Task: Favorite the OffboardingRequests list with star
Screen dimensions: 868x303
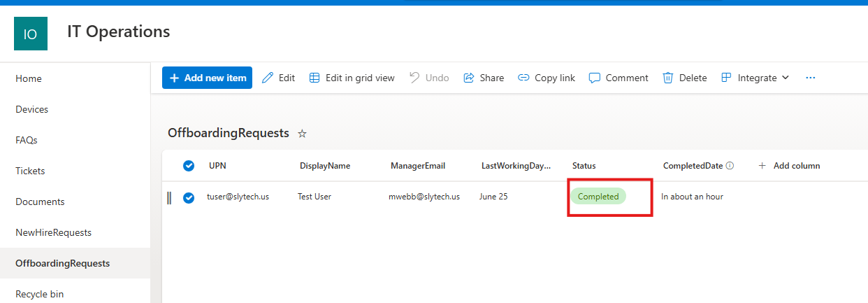Action: 302,133
